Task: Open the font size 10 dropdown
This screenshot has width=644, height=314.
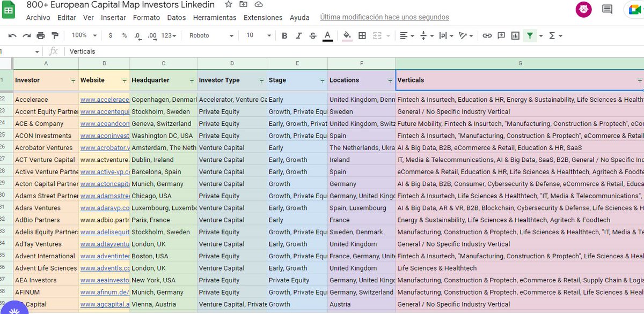Action: pyautogui.click(x=259, y=36)
